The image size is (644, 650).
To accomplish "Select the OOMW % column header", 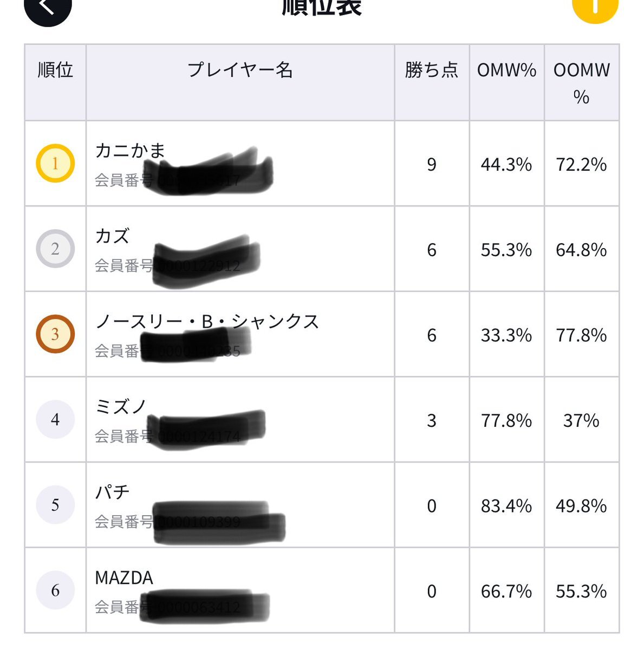I will click(582, 82).
